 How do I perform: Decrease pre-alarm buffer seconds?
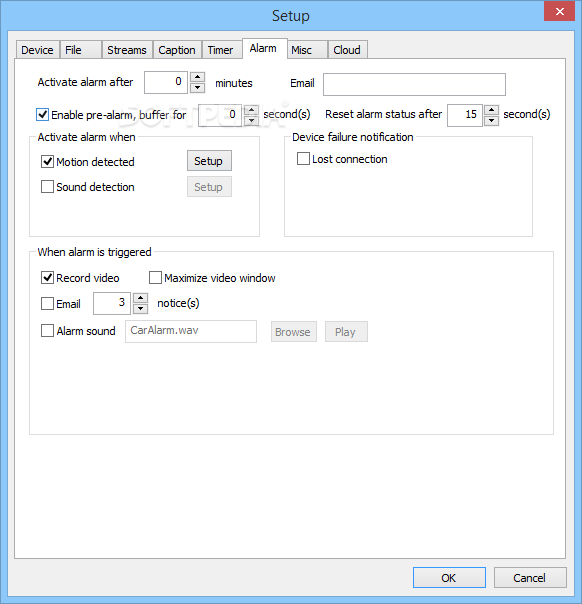[252, 121]
